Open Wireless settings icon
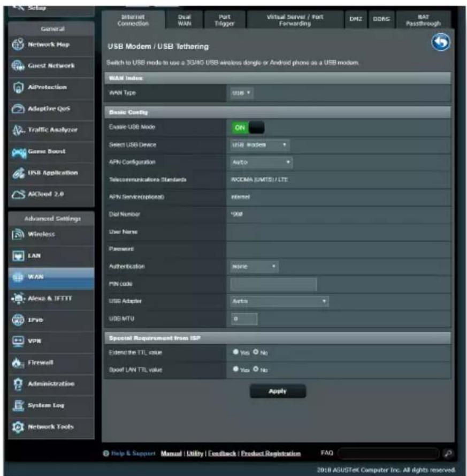The image size is (467, 476). (x=18, y=234)
